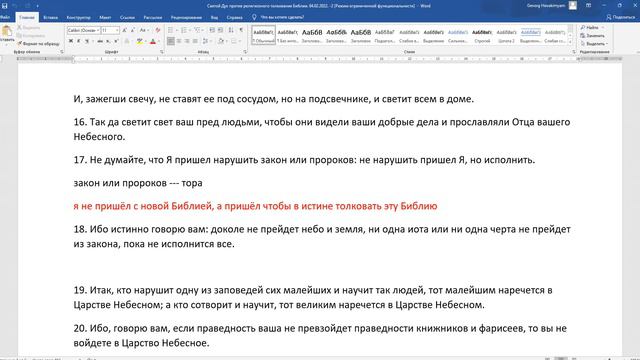
Task: Toggle underline formatting (Ч)
Action: click(x=87, y=41)
